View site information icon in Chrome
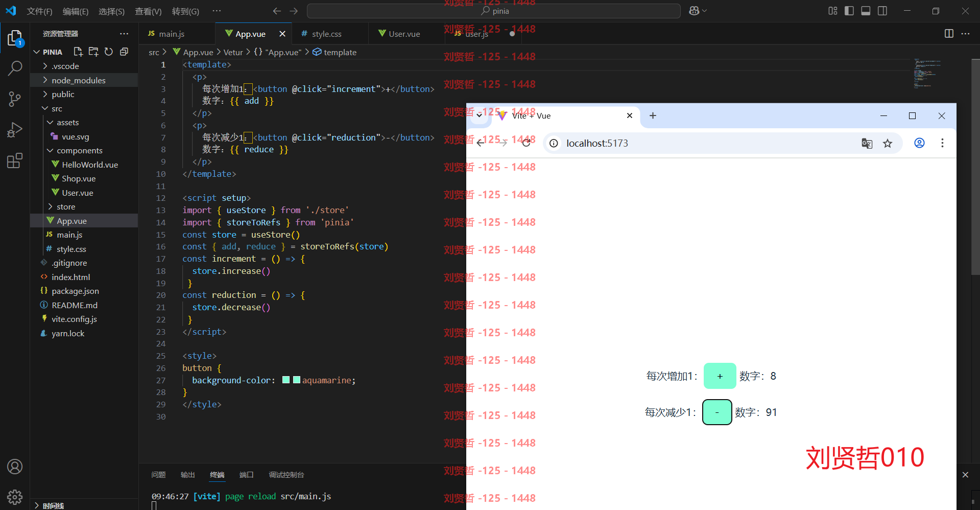This screenshot has height=510, width=980. (x=554, y=143)
